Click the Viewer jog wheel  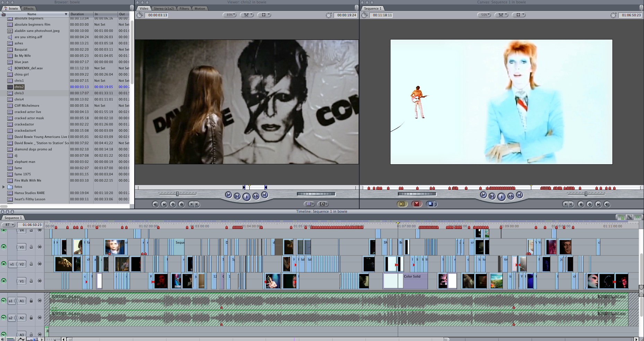tap(316, 194)
